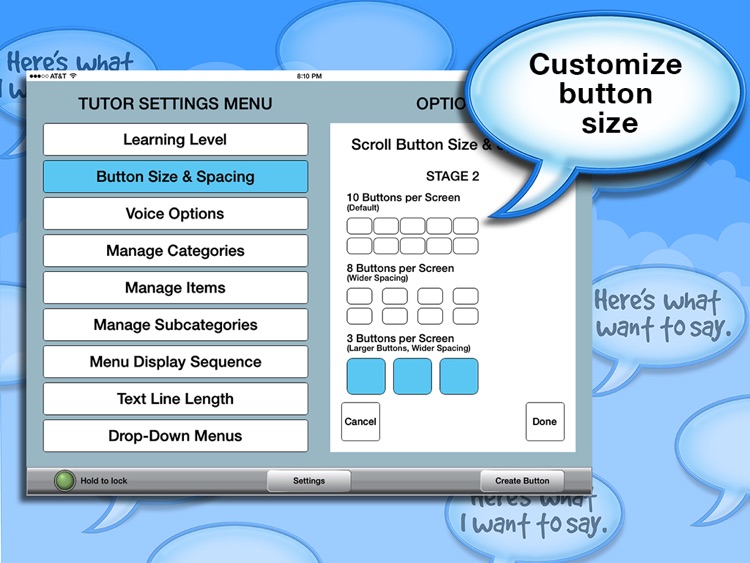Click the Done button

[x=545, y=421]
